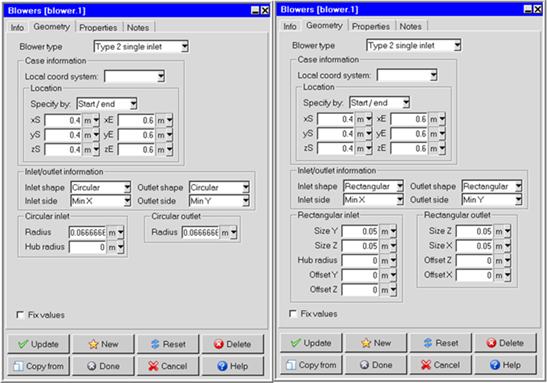Click Update button in right Blowers window

311,343
